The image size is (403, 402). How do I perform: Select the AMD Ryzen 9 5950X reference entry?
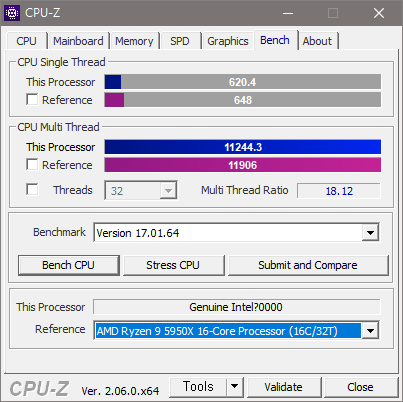[228, 331]
